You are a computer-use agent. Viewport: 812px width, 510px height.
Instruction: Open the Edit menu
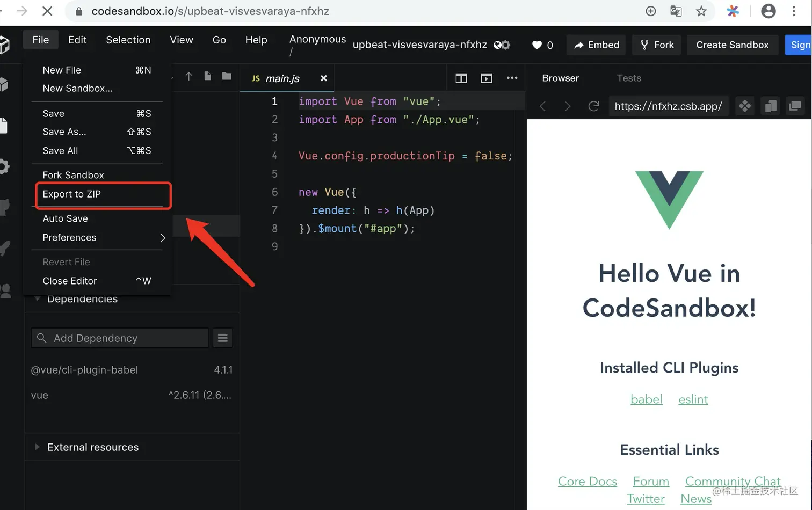tap(77, 40)
